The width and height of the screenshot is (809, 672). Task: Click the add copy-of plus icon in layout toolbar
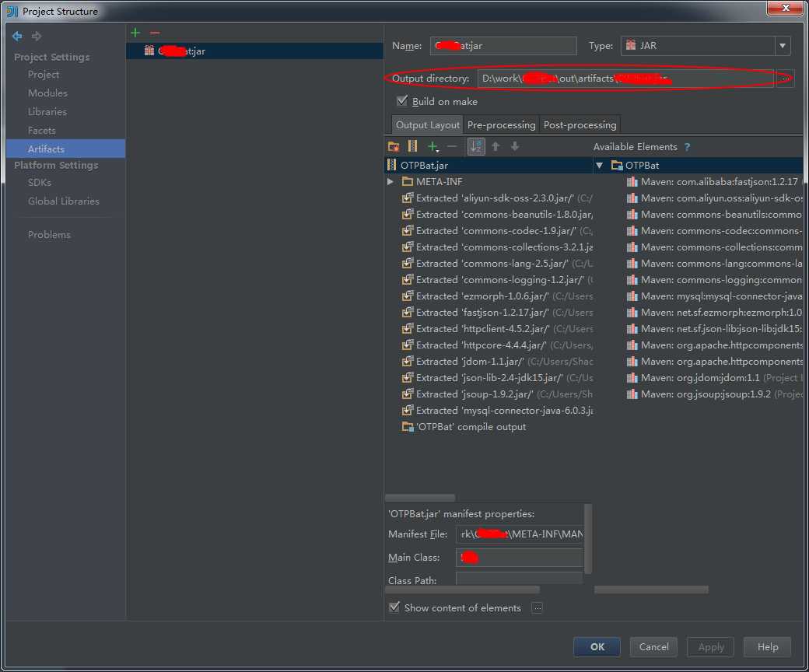pyautogui.click(x=433, y=147)
